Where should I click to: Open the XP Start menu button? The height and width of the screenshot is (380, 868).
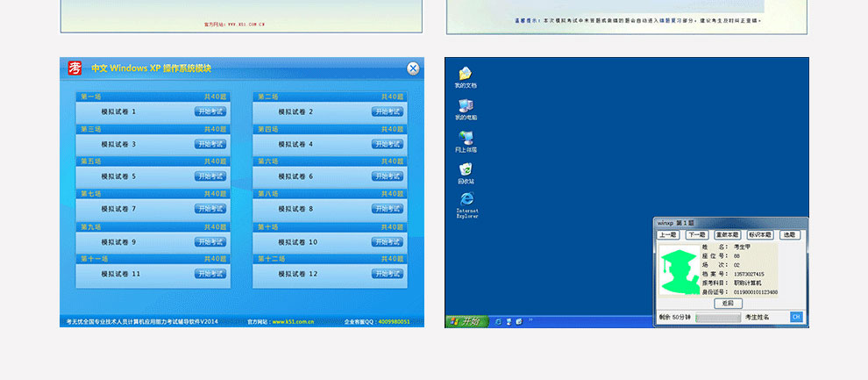pyautogui.click(x=466, y=321)
